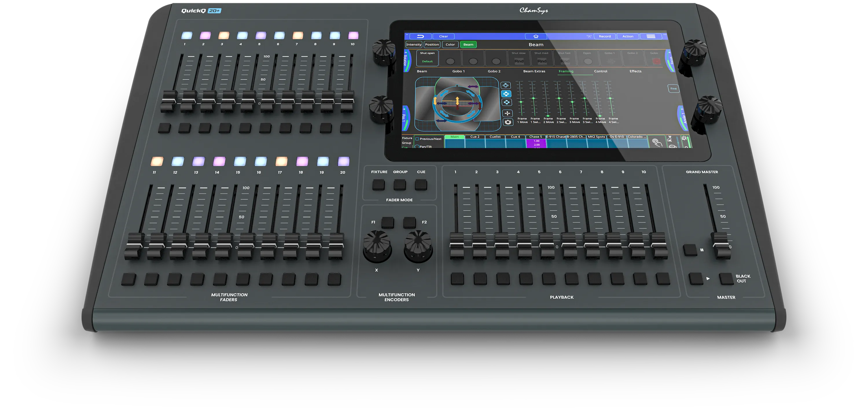Switch to the Intensity attribute tab
868x418 pixels.
click(414, 45)
